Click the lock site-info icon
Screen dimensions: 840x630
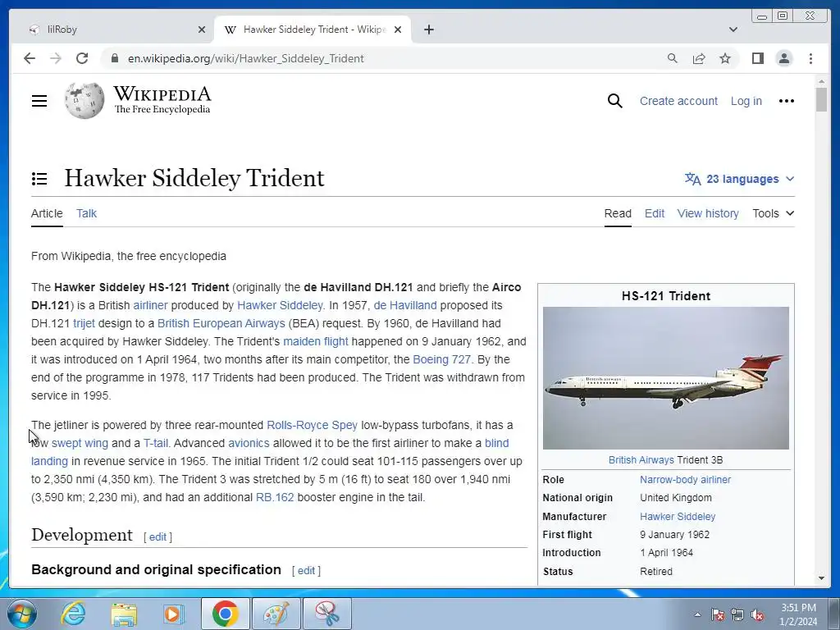point(114,58)
